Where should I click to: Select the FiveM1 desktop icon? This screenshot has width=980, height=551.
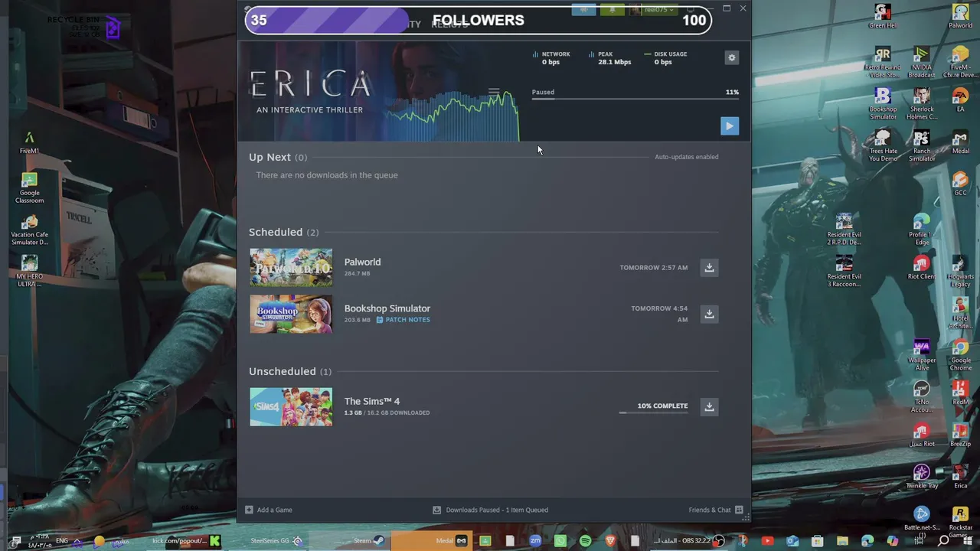coord(29,142)
